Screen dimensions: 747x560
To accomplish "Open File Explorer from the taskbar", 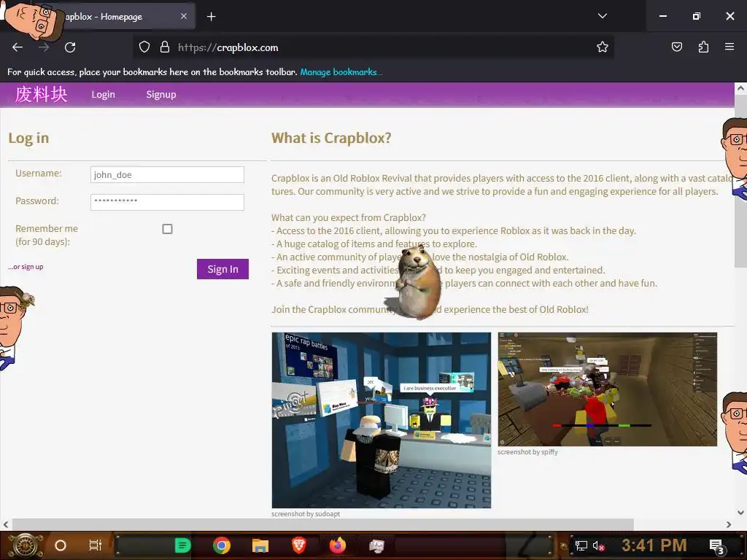I will pos(260,545).
